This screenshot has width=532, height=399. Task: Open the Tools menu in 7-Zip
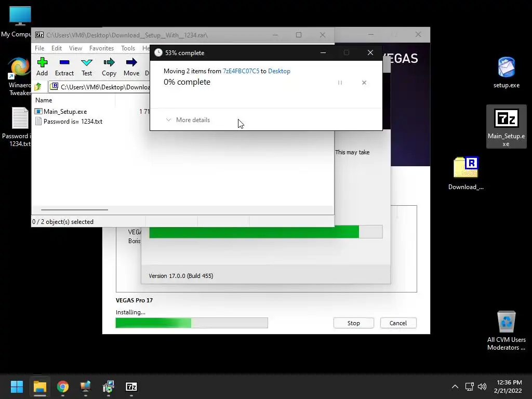click(x=128, y=48)
